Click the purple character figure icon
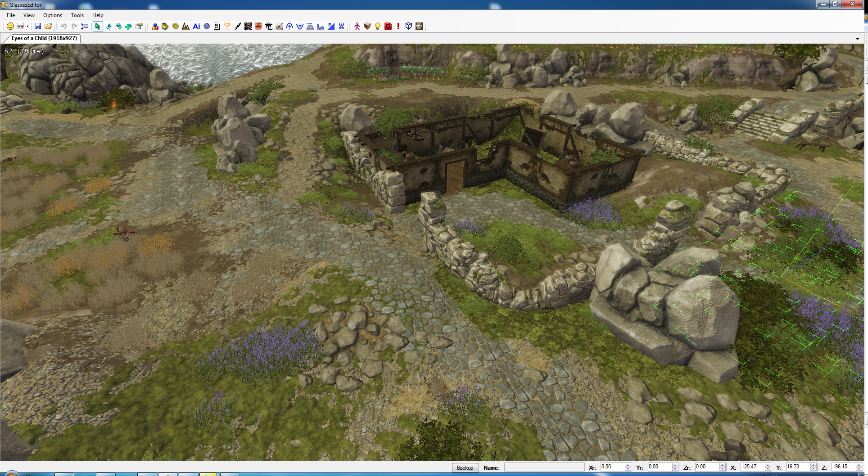Screen dimensions: 868x476 tap(357, 27)
